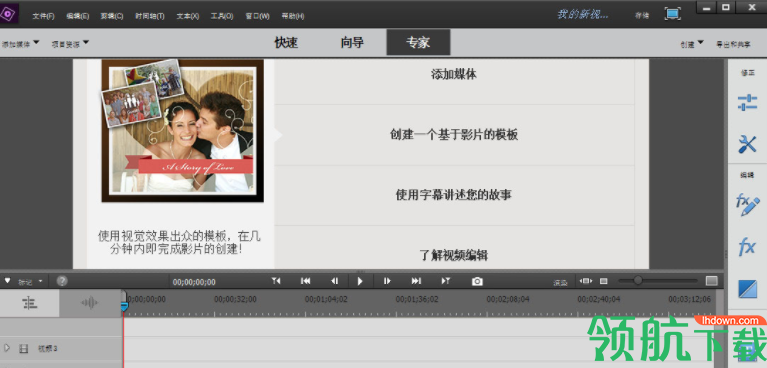Open the 文件(F) menu
Viewport: 767px width, 368px height.
(x=44, y=16)
